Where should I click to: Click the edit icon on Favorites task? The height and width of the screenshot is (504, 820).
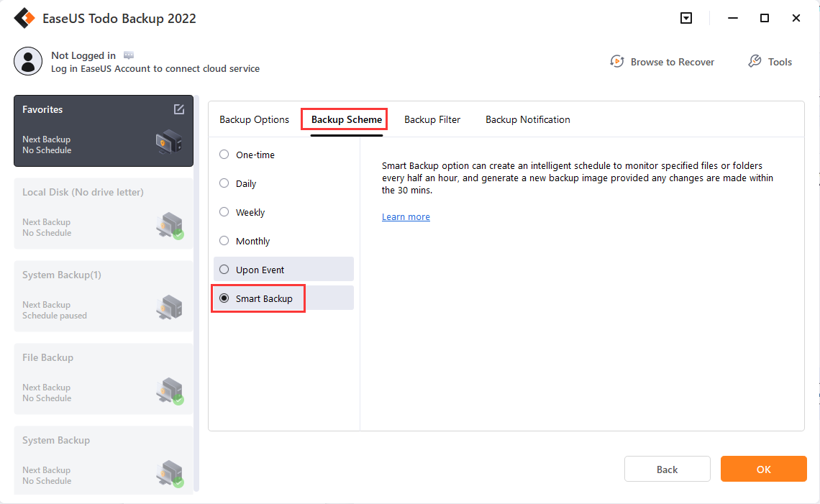179,109
